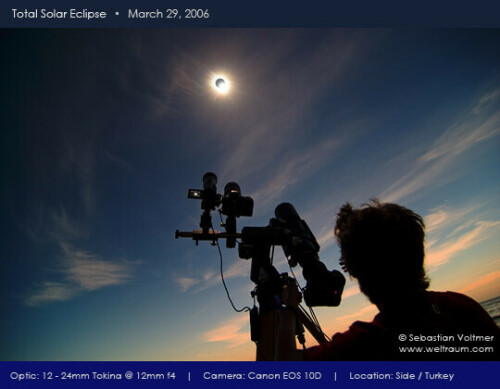Click the 'Total Solar Eclipse' title text
The height and width of the screenshot is (389, 500).
[59, 14]
